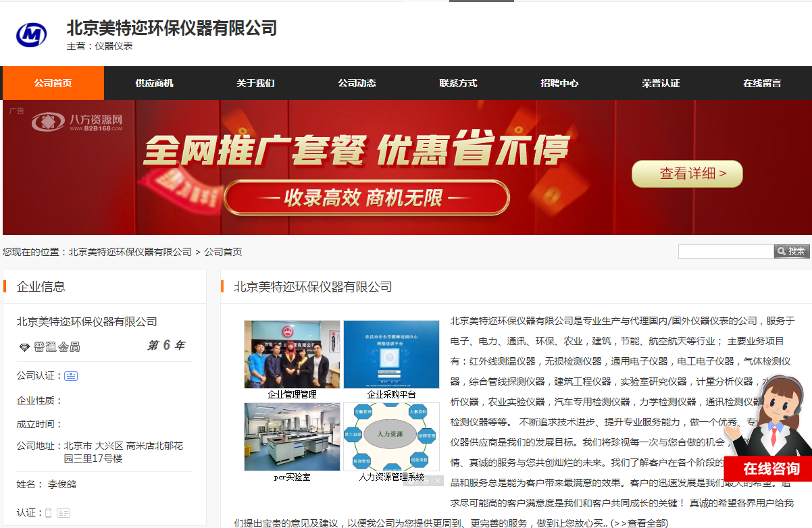Focus the search input field
The height and width of the screenshot is (528, 812).
click(726, 251)
